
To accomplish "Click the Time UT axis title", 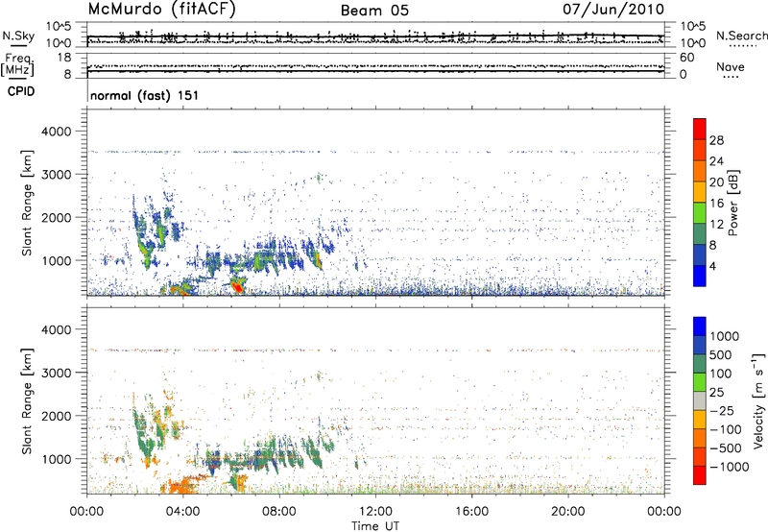I will point(375,526).
